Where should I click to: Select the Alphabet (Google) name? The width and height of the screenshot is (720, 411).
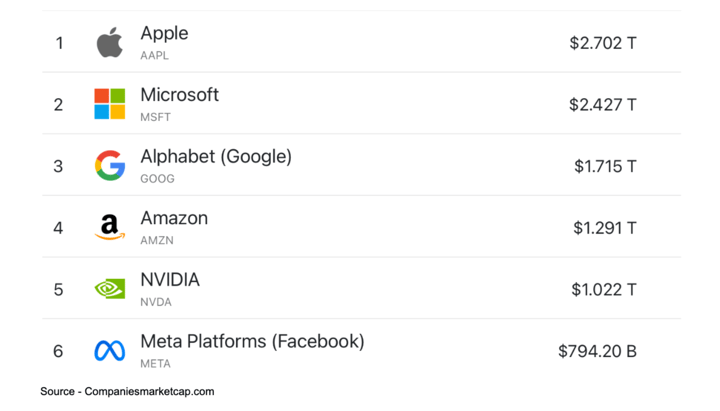pyautogui.click(x=216, y=157)
